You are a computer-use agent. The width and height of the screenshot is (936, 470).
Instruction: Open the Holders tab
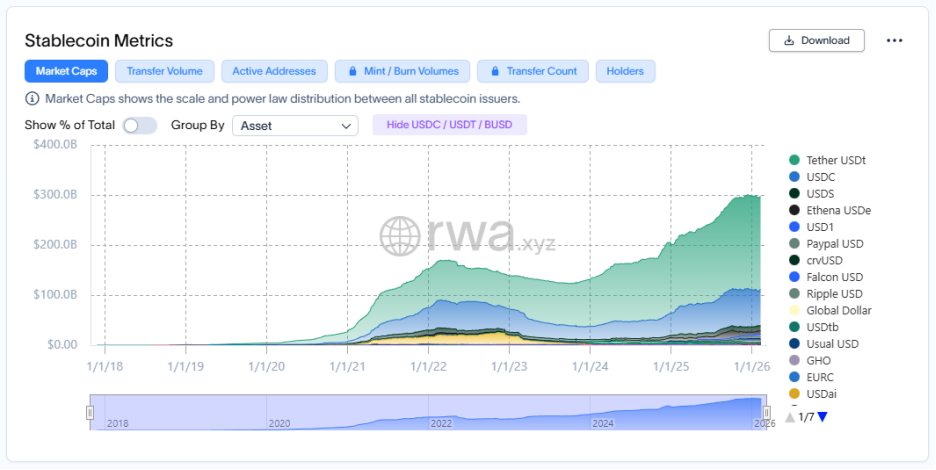click(x=625, y=71)
